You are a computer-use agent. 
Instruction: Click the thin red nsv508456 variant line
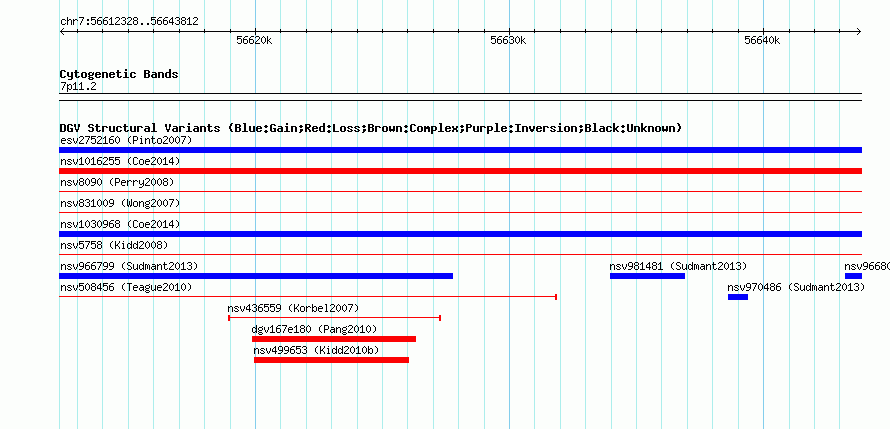(308, 297)
